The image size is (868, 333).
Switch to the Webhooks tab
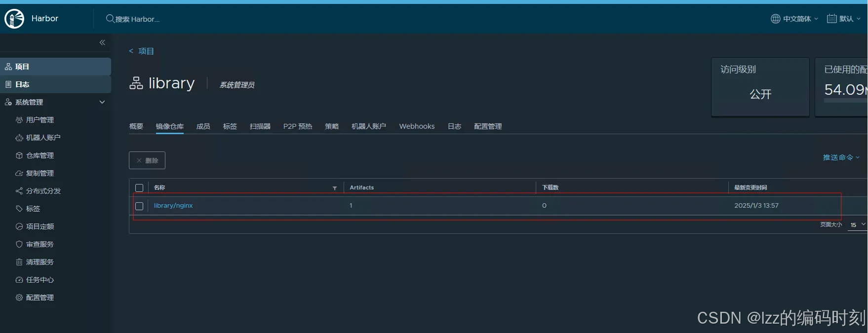pos(417,126)
